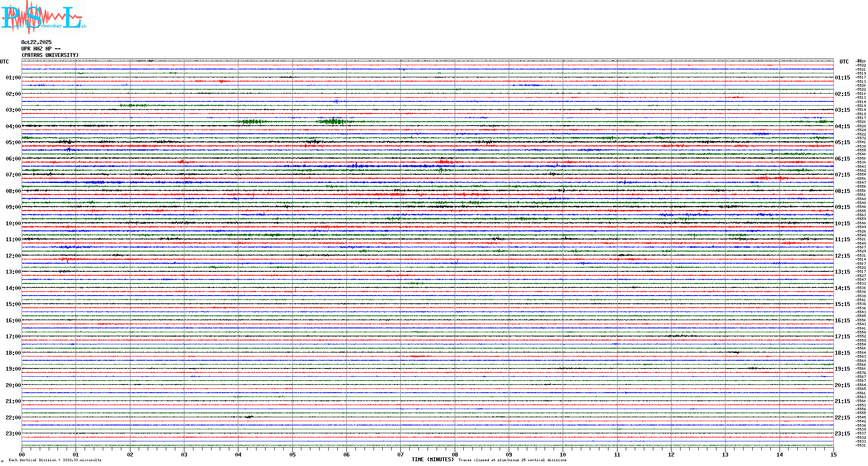
Task: Click the 01:15 time label on right
Action: pyautogui.click(x=842, y=78)
